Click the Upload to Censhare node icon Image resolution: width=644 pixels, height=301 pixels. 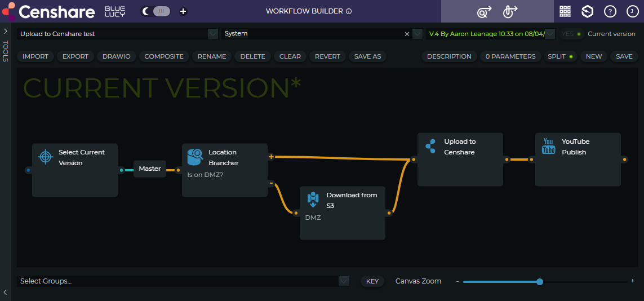(430, 146)
